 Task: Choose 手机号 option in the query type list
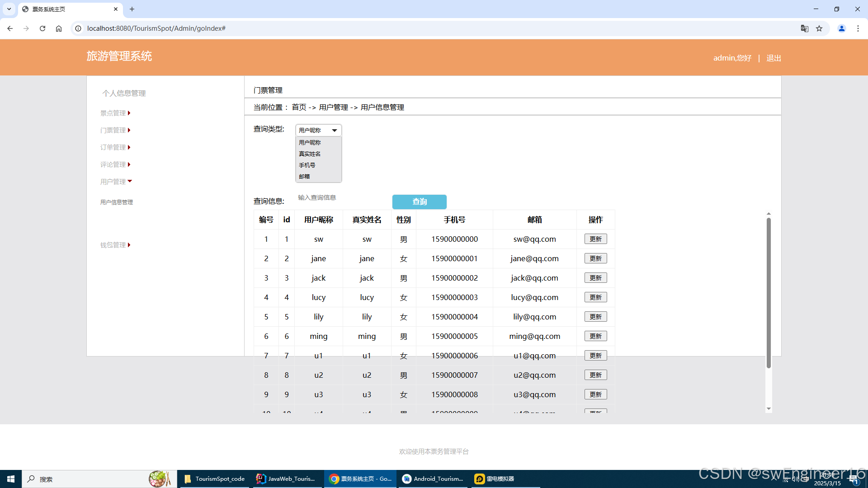pos(307,165)
